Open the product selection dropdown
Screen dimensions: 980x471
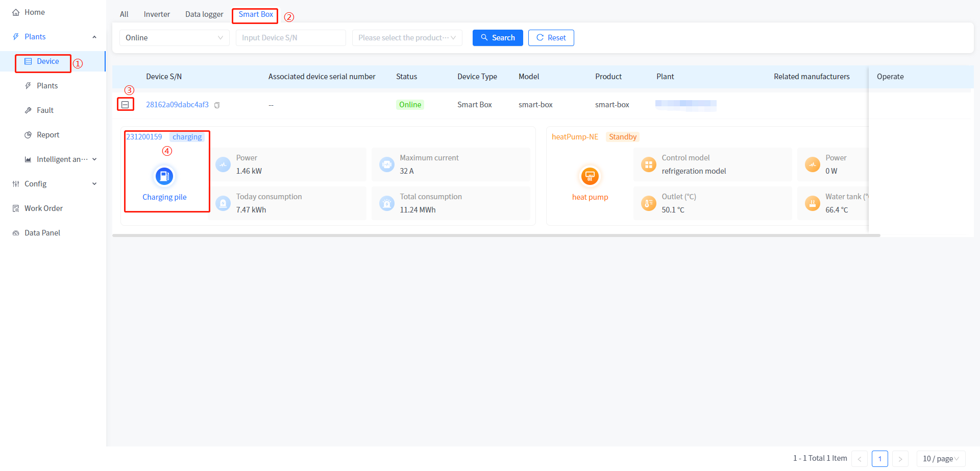coord(407,38)
